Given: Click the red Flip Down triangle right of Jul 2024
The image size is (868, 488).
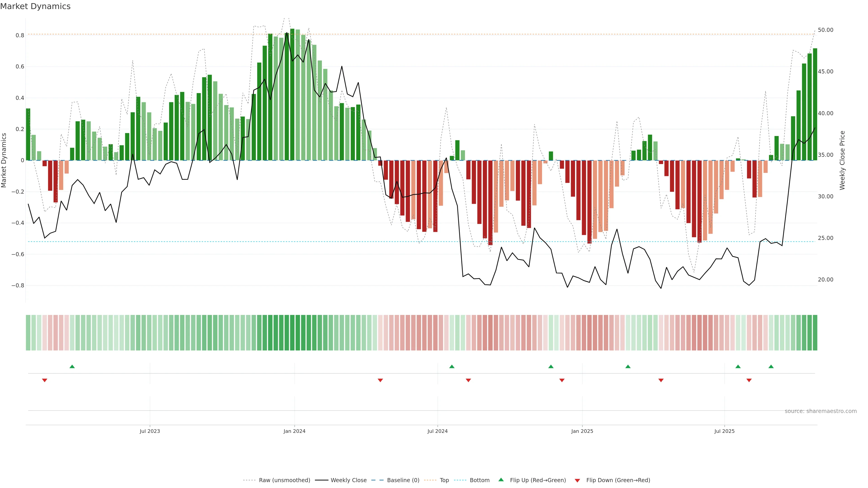Looking at the screenshot, I should (468, 380).
